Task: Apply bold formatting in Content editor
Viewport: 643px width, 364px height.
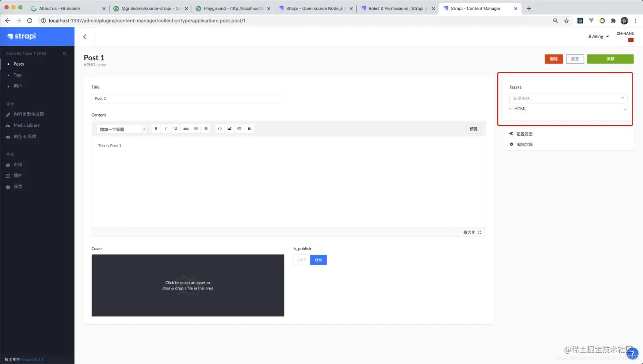Action: (x=156, y=128)
